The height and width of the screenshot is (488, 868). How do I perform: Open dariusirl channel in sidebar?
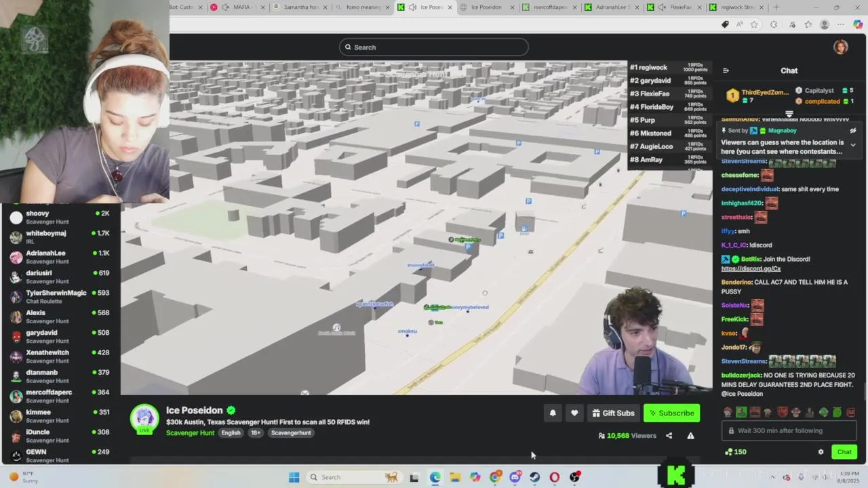coord(60,277)
